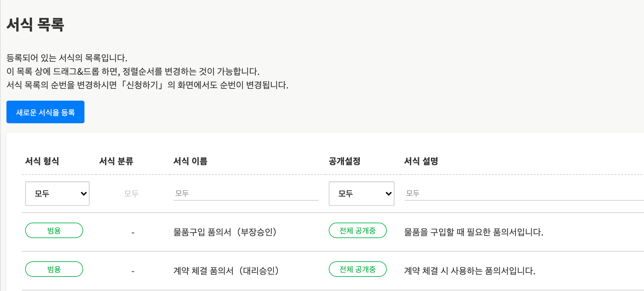Click 전체 공개중 badge for 물품구입 품의서
The image size is (644, 291).
tap(357, 231)
